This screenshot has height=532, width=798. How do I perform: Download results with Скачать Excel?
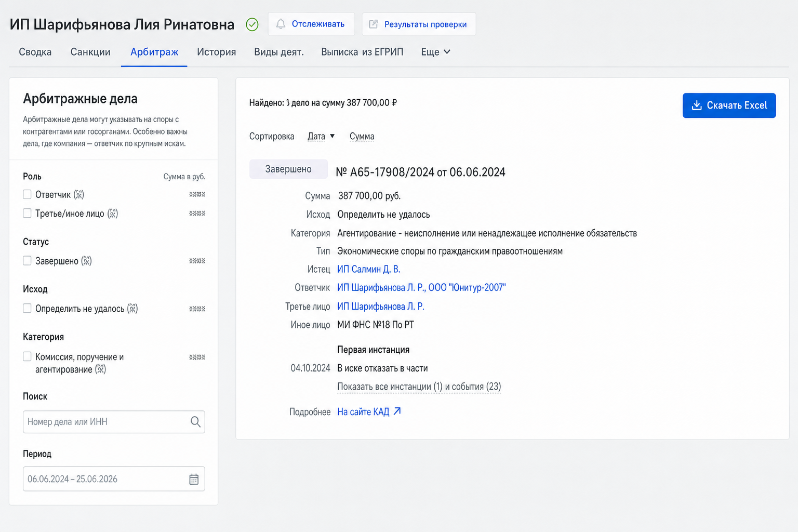tap(729, 105)
